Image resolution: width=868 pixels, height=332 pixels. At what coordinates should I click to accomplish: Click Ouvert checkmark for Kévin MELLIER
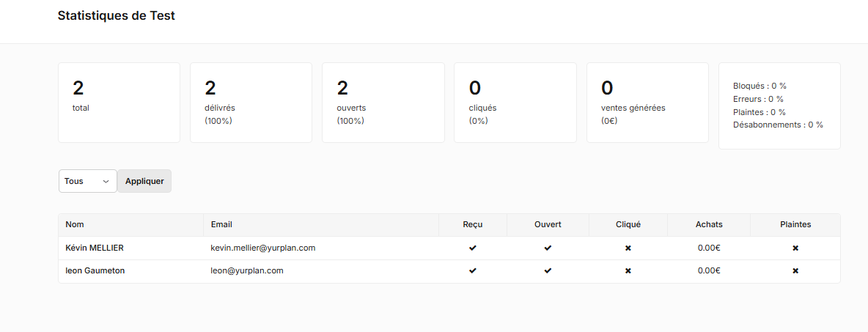tap(548, 248)
